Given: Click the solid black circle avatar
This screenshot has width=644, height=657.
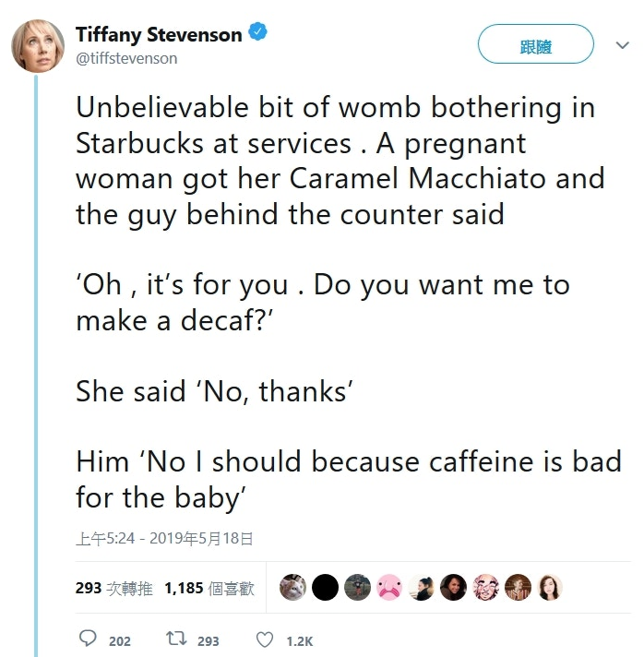Looking at the screenshot, I should [325, 588].
